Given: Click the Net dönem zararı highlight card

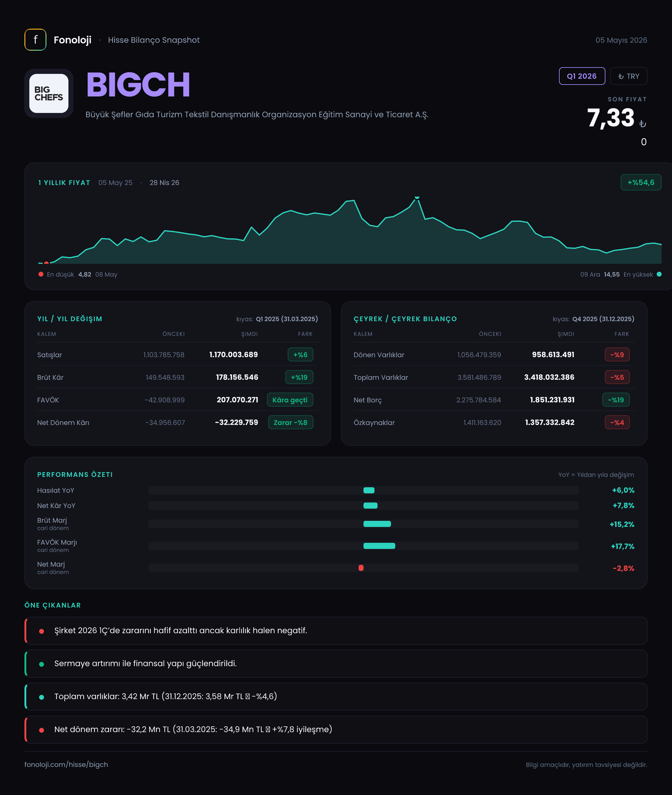Looking at the screenshot, I should pyautogui.click(x=336, y=729).
